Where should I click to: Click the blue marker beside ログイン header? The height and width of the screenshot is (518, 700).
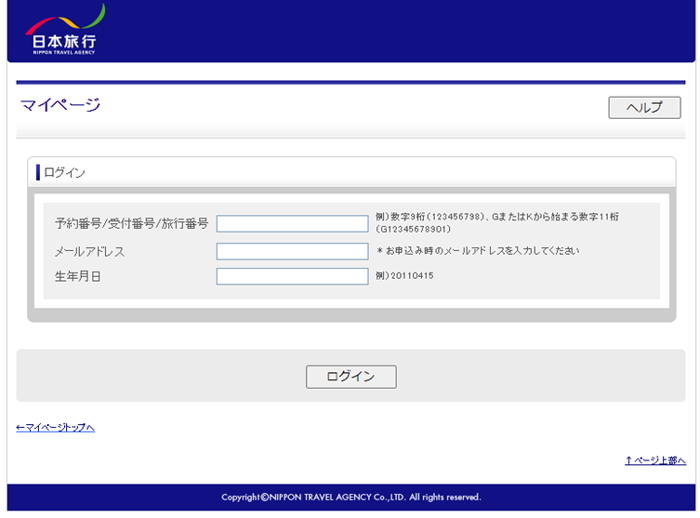pyautogui.click(x=38, y=172)
